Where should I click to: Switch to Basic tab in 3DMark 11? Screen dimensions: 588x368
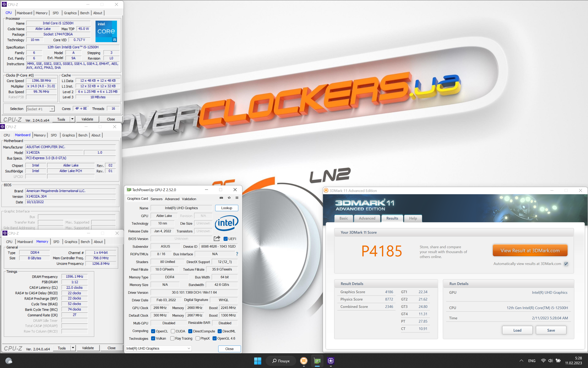pos(344,218)
